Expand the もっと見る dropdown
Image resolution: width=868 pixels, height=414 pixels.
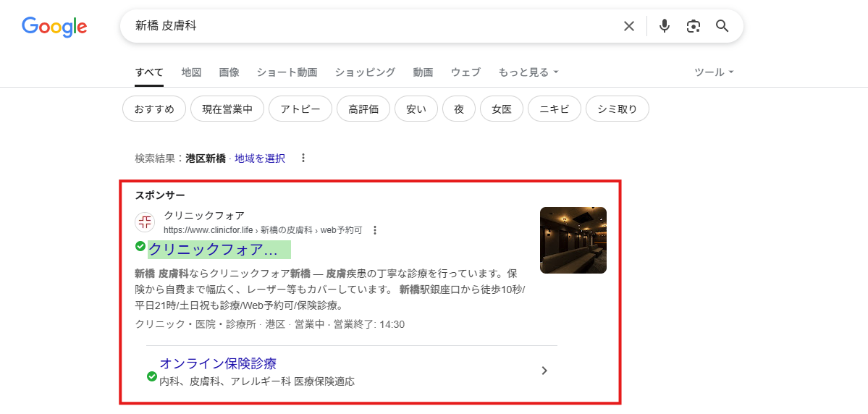click(528, 72)
